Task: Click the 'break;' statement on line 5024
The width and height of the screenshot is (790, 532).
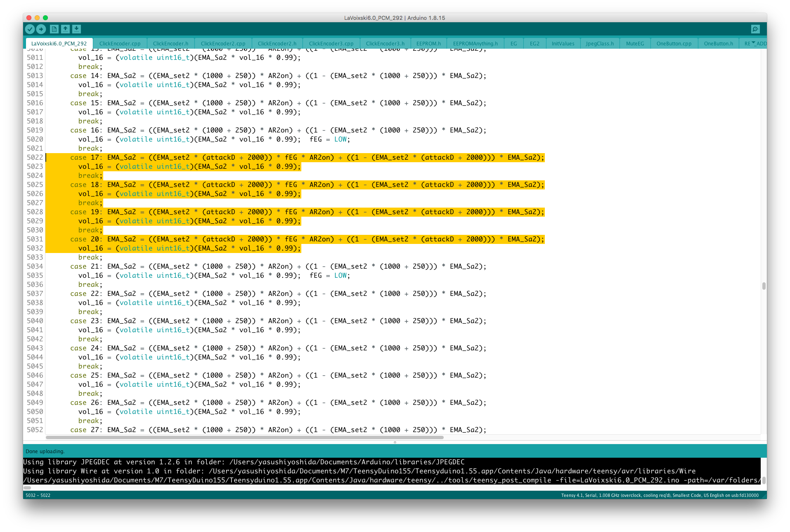Action: coord(90,175)
